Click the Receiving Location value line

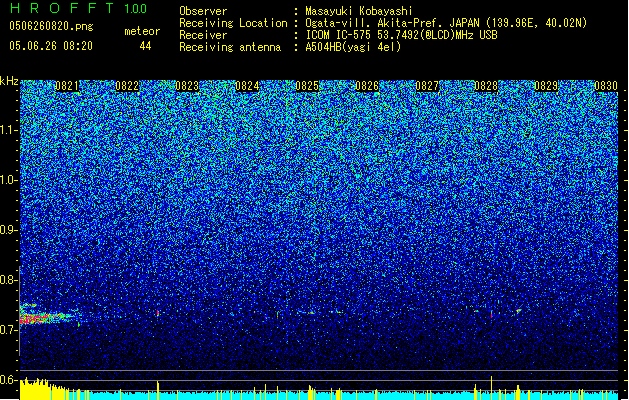coord(446,23)
